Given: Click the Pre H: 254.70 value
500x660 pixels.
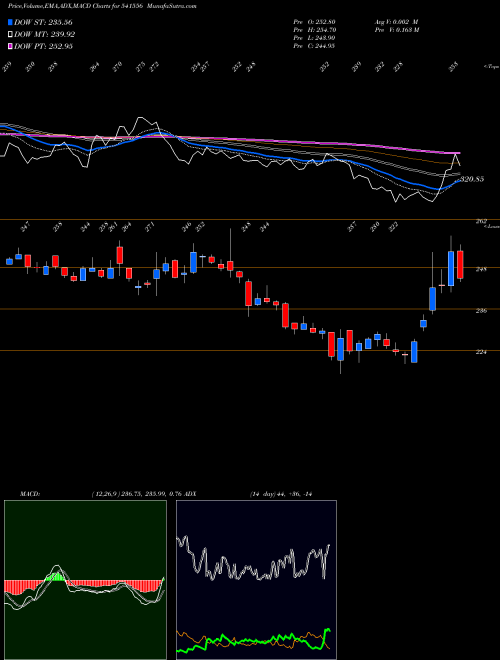Looking at the screenshot, I should tap(314, 30).
